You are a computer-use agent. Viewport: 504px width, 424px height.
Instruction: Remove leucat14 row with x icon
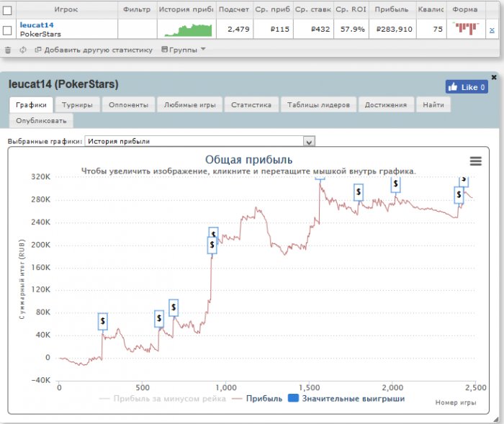point(492,30)
